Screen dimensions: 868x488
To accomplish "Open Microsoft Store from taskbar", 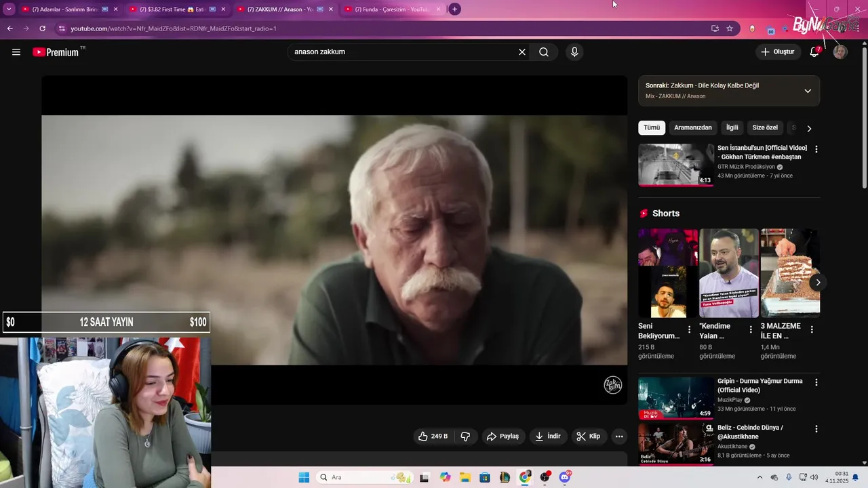I will tap(485, 477).
